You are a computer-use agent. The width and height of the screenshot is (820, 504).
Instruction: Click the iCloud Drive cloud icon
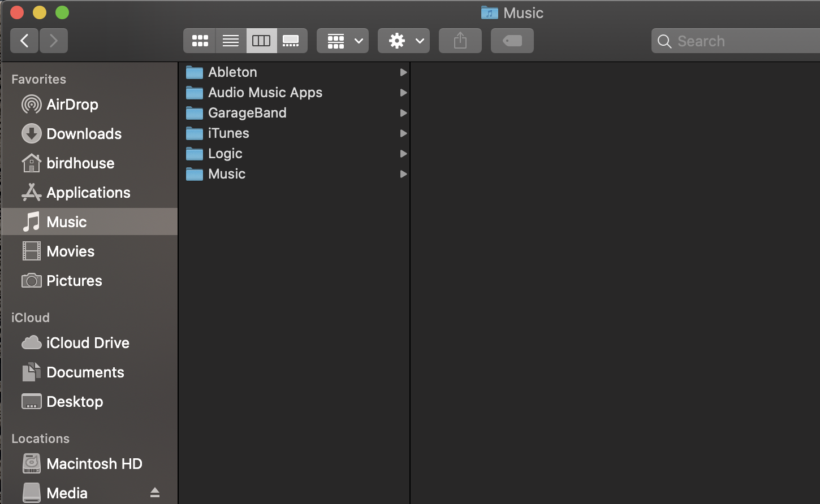click(x=31, y=342)
